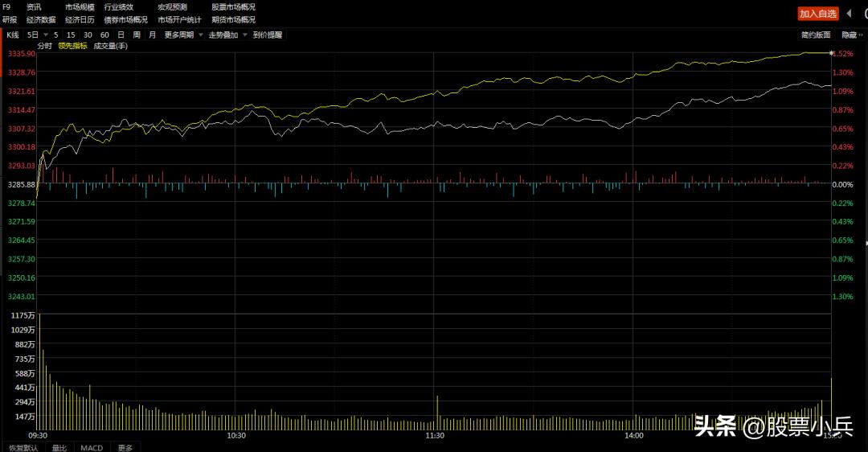Click the 09:30 time marker
The width and height of the screenshot is (868, 452).
(38, 435)
